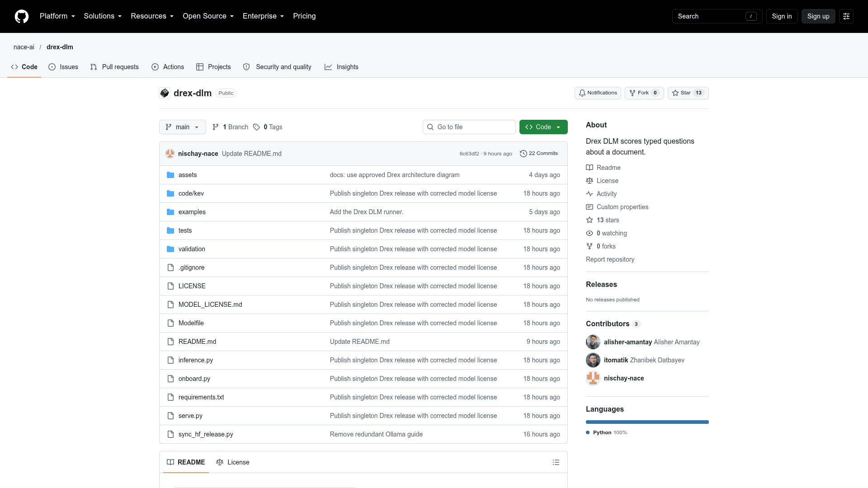Image resolution: width=868 pixels, height=488 pixels.
Task: Star the drex-dlm repository
Action: [688, 93]
